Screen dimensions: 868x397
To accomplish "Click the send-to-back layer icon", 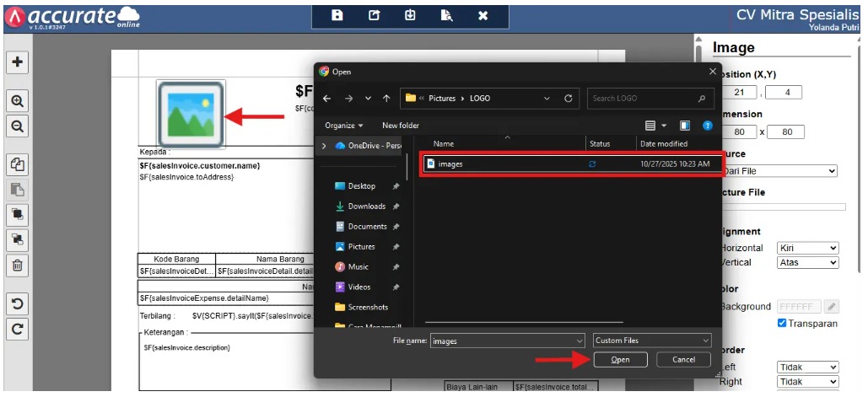I will pyautogui.click(x=17, y=239).
